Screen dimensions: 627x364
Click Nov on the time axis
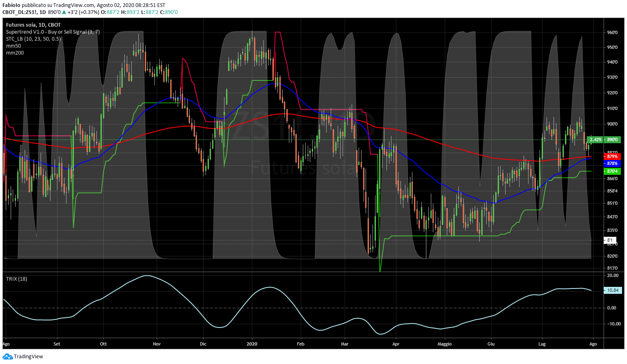click(157, 344)
